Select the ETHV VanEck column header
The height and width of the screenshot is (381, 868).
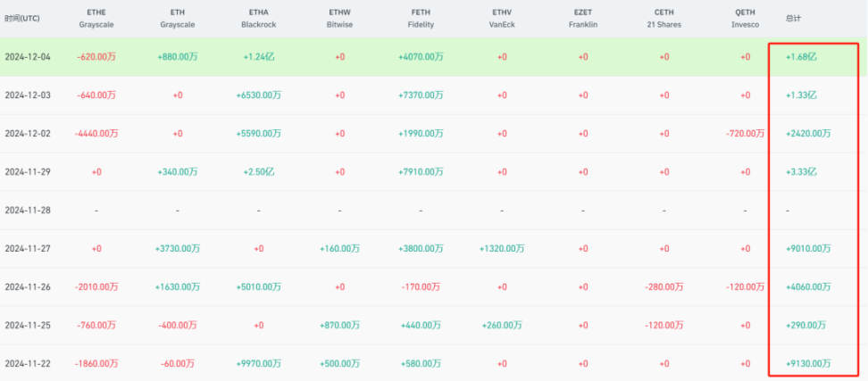tap(502, 18)
